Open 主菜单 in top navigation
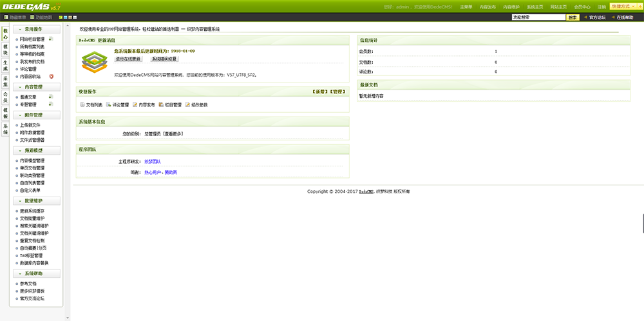This screenshot has height=321, width=644. tap(466, 6)
